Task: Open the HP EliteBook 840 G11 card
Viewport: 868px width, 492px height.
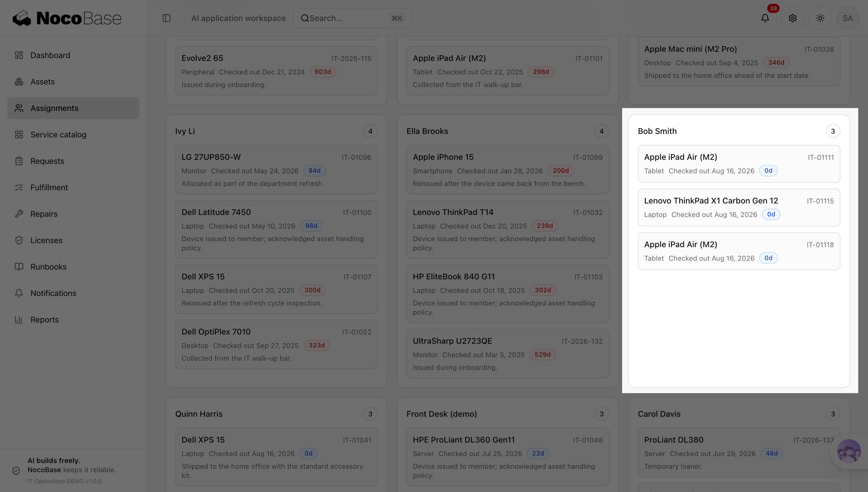Action: (x=508, y=294)
